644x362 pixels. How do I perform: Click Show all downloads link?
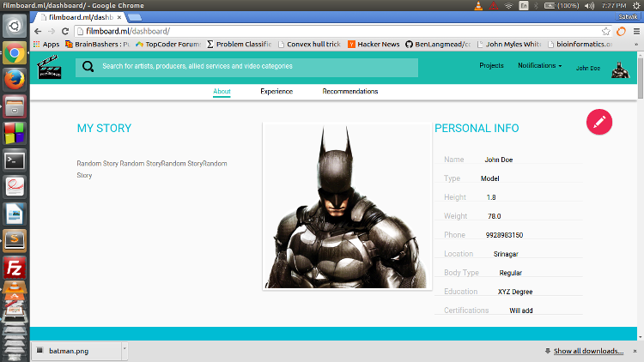coord(588,351)
